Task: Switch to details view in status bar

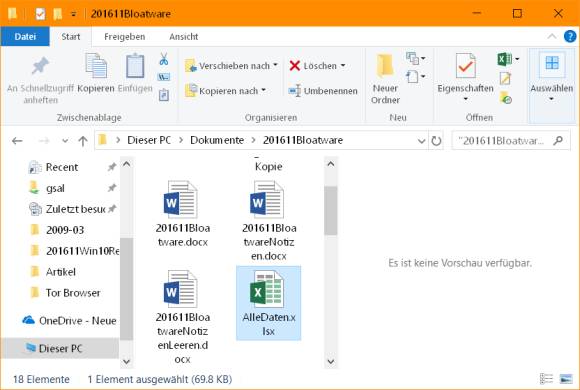Action: pos(546,379)
